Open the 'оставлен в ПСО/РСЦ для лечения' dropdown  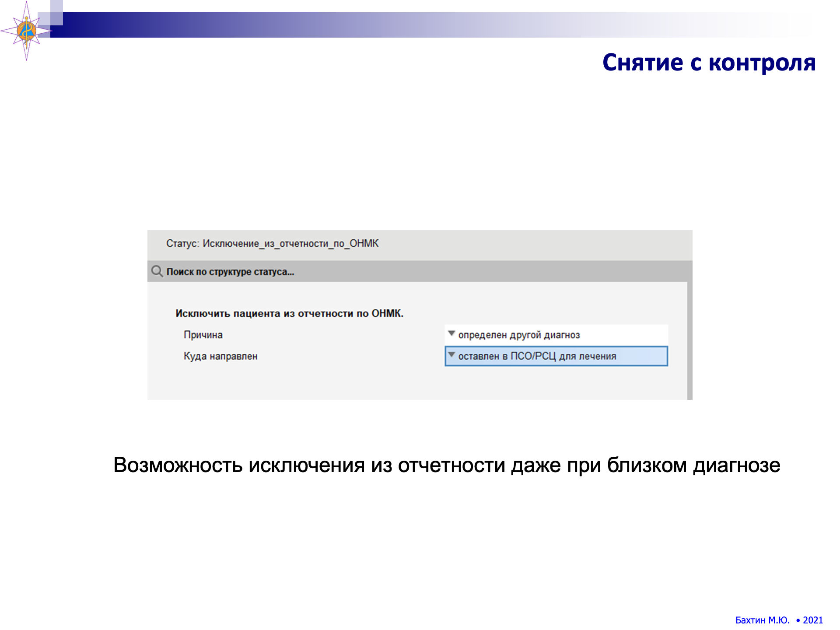(x=556, y=356)
